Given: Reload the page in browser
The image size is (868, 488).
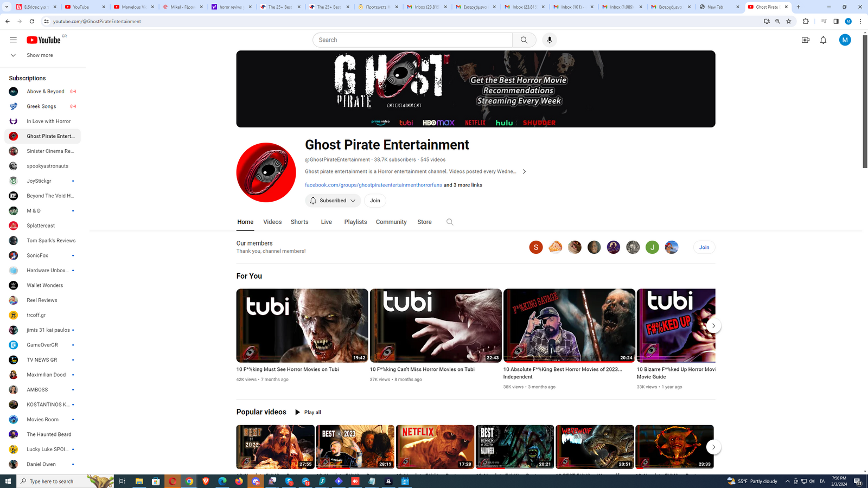Looking at the screenshot, I should point(32,21).
